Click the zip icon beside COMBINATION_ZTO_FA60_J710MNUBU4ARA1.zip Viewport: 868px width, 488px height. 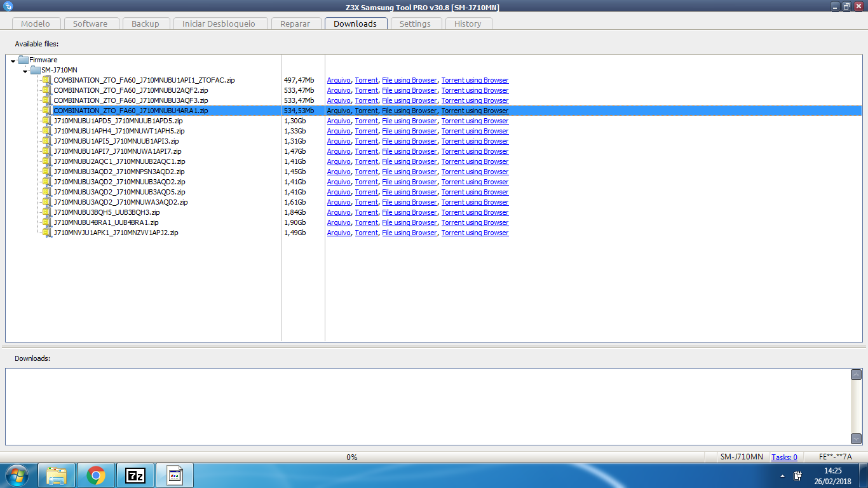click(x=46, y=111)
